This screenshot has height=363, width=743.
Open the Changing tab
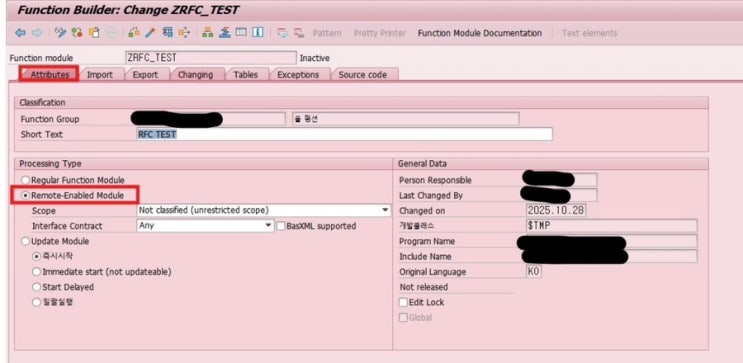click(195, 74)
